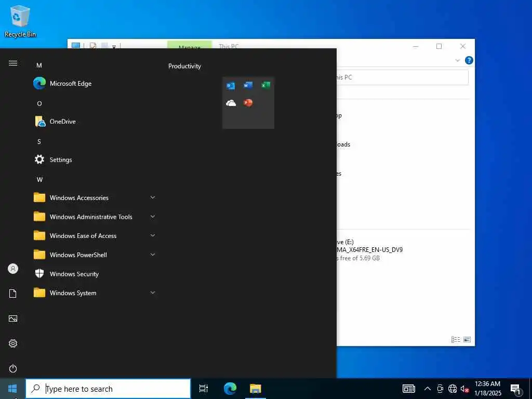Jump to letter M in app list

[x=39, y=65]
